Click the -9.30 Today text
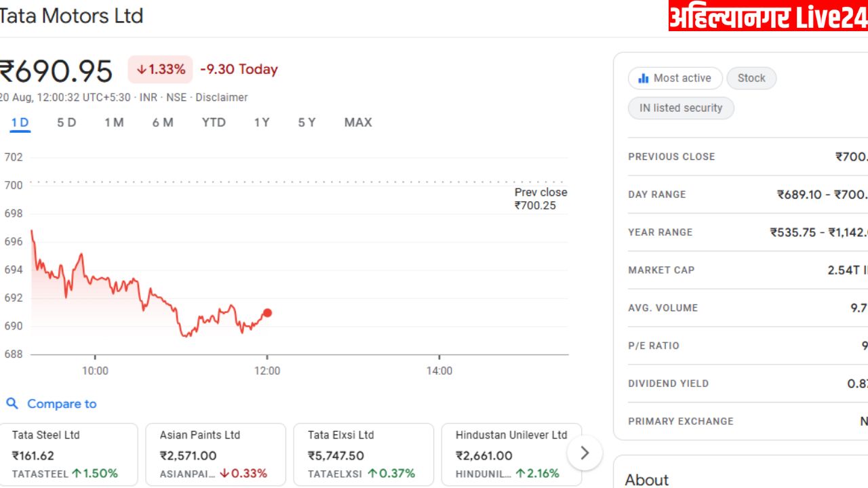The image size is (868, 488). (x=239, y=69)
